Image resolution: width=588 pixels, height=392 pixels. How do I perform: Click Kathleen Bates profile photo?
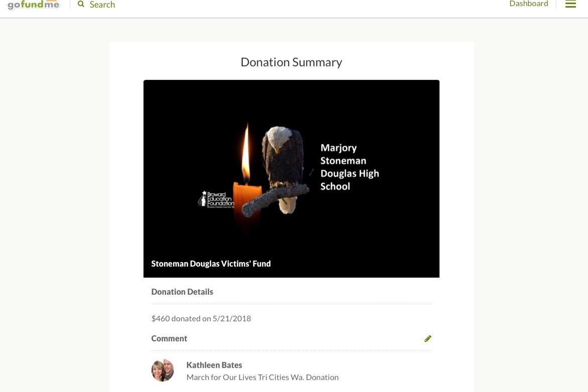click(163, 370)
